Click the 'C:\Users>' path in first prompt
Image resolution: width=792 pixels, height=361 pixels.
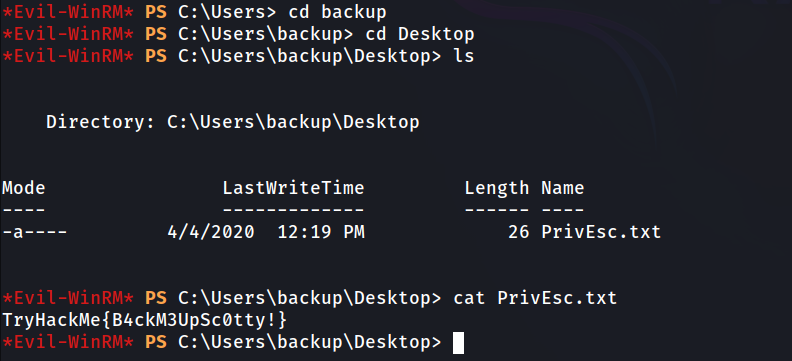(x=228, y=12)
